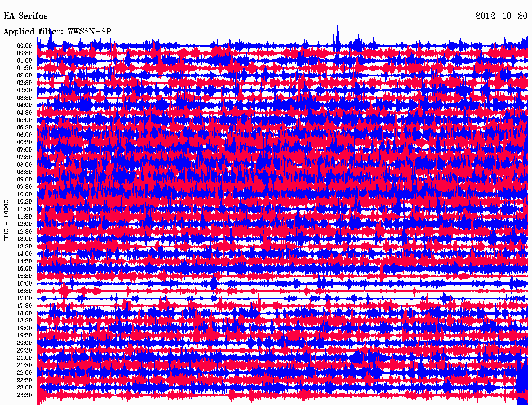The height and width of the screenshot is (405, 532).
Task: Select the 02:00 time label
Action: tap(24, 75)
